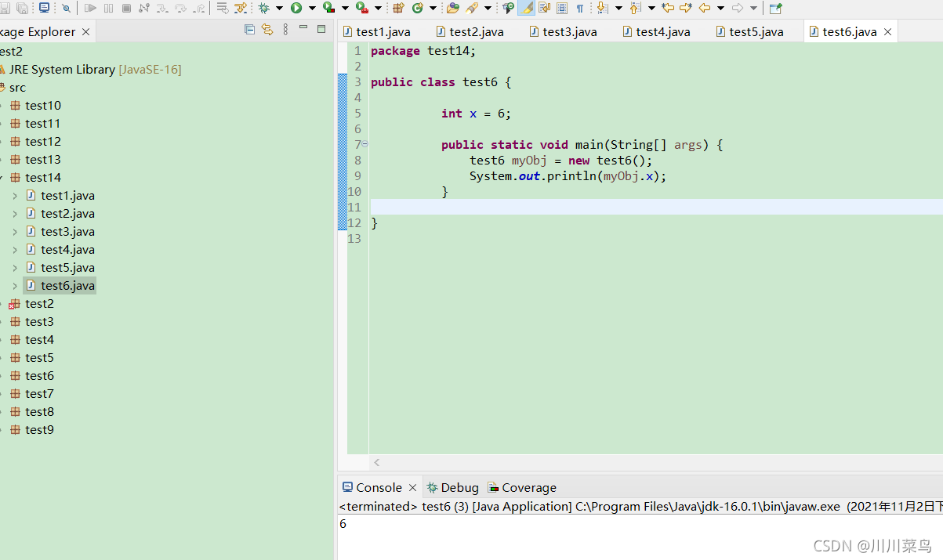Expand test6.java node in Package Explorer
Screen dimensions: 943x560
point(15,285)
